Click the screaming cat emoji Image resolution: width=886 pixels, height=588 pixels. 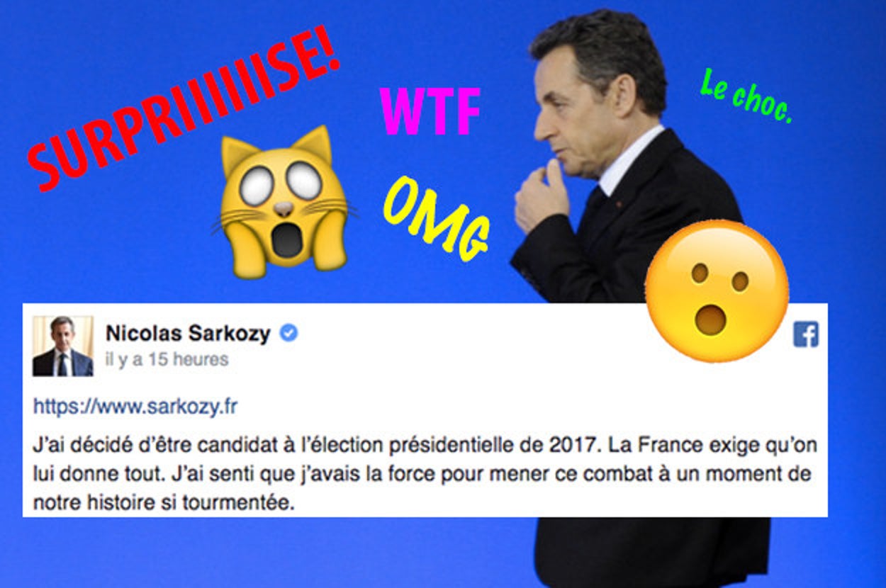pos(284,199)
